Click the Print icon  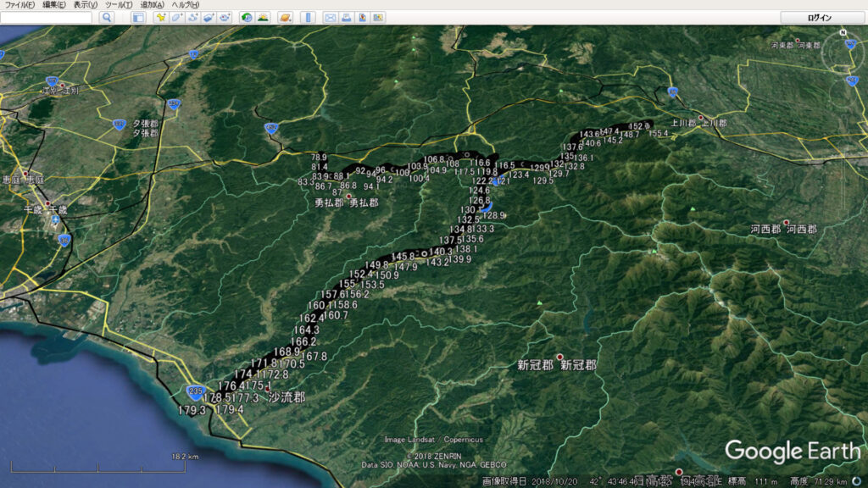click(346, 17)
